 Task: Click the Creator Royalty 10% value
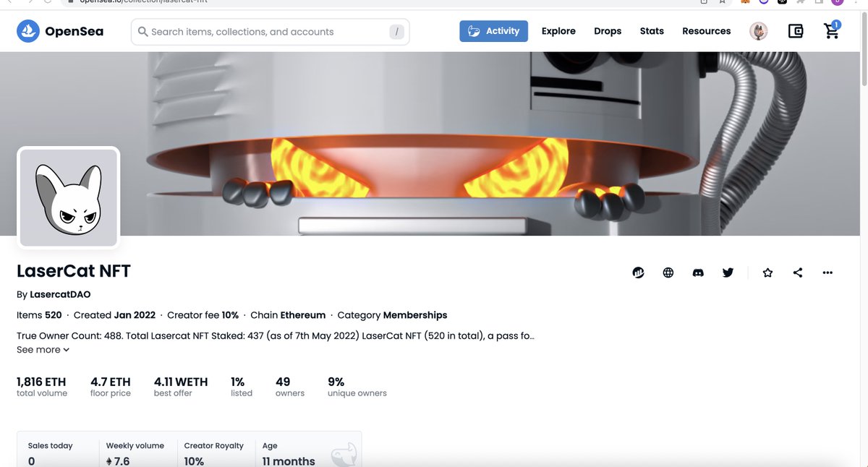point(194,461)
